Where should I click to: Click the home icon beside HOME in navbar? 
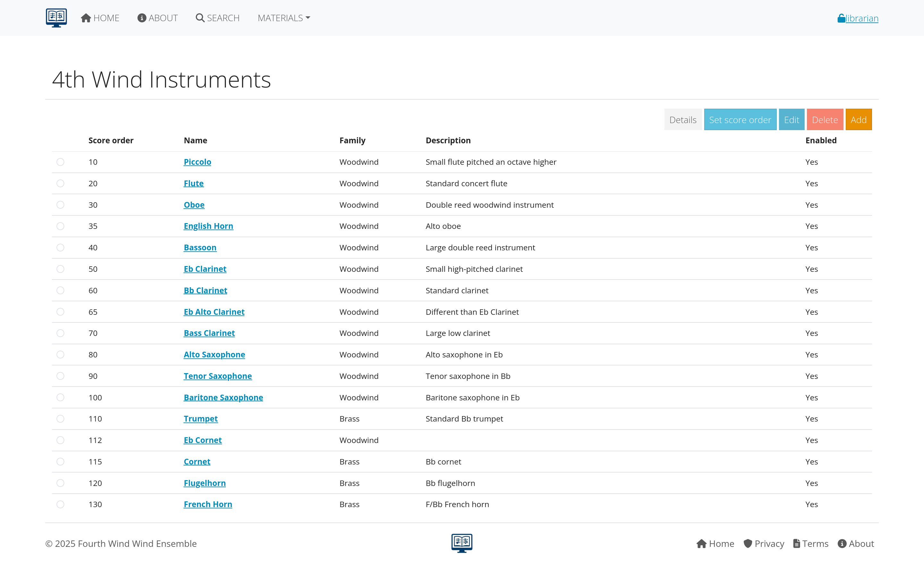(x=86, y=17)
